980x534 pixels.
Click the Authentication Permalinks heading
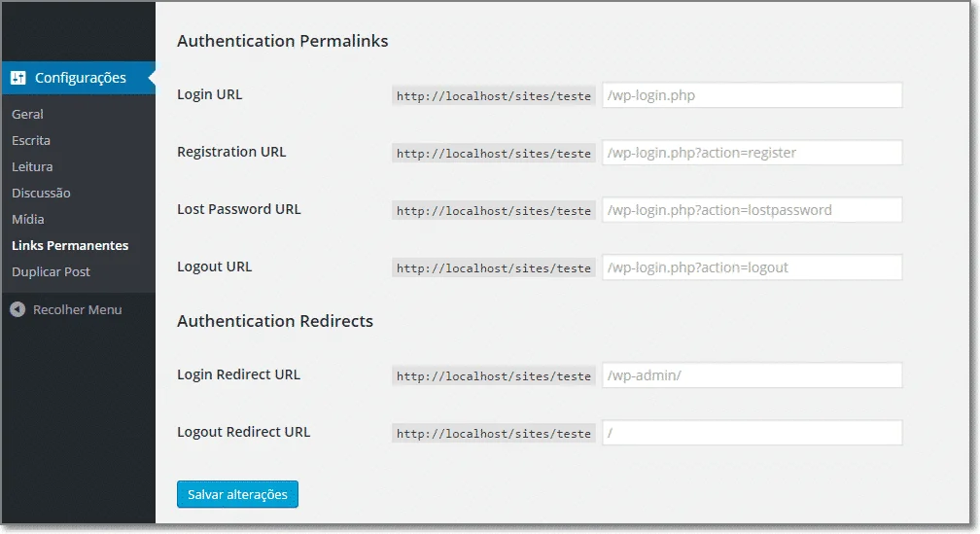pos(283,41)
